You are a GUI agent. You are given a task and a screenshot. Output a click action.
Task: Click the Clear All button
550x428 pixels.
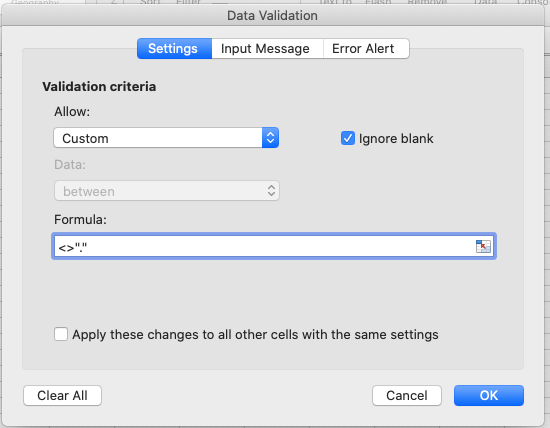[62, 395]
